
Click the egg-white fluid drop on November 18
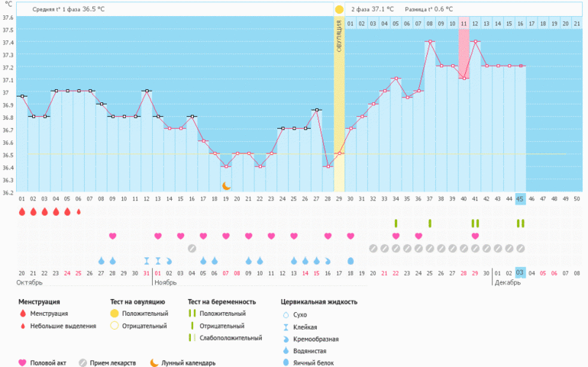coord(351,261)
